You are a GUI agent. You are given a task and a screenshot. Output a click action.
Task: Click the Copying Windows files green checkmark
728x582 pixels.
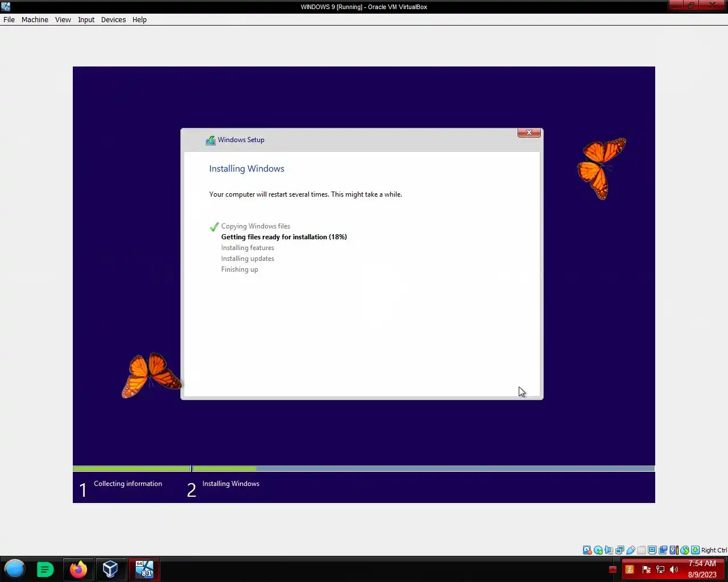(x=214, y=226)
